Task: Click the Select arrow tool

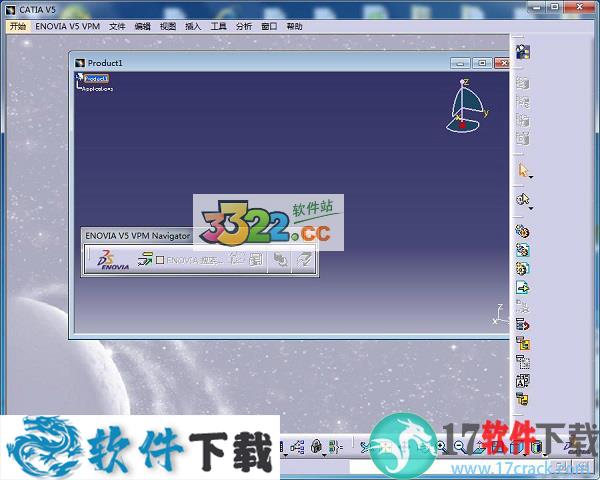Action: point(522,170)
